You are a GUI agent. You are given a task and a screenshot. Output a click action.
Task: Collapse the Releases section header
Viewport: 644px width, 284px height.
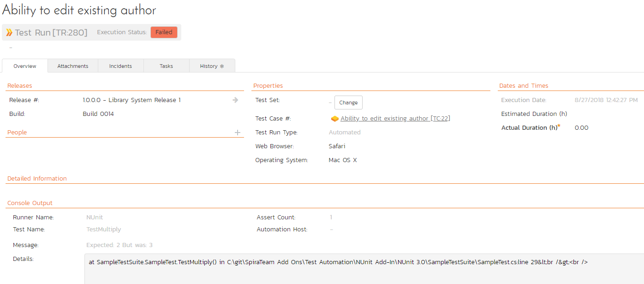[20, 86]
